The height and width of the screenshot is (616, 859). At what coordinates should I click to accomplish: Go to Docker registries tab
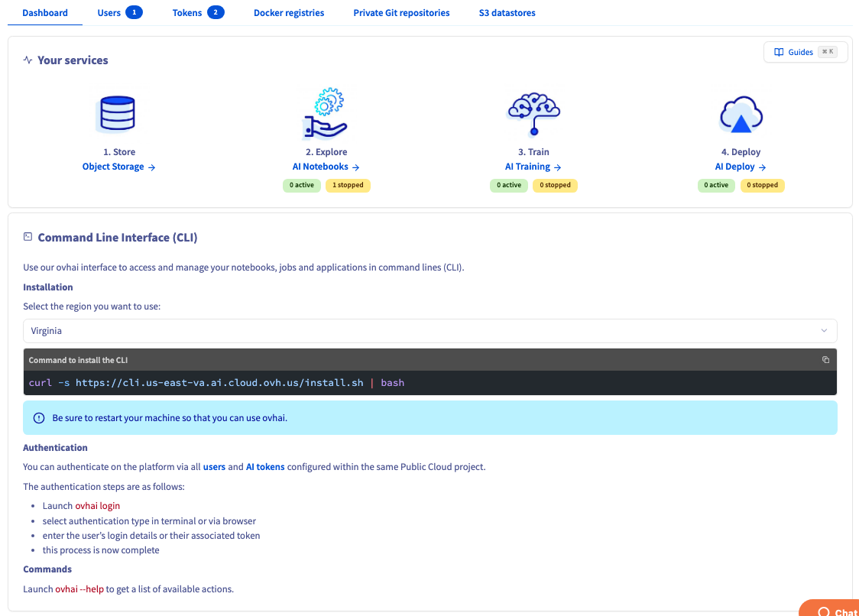click(x=289, y=12)
